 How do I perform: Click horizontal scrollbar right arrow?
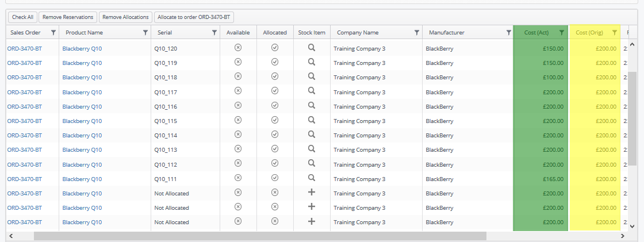(623, 236)
